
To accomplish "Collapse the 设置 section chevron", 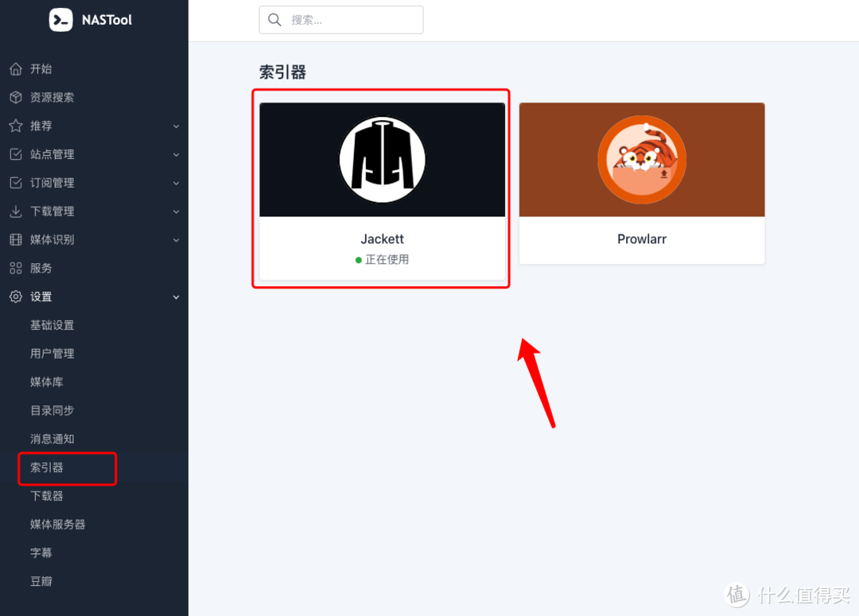I will coord(176,297).
